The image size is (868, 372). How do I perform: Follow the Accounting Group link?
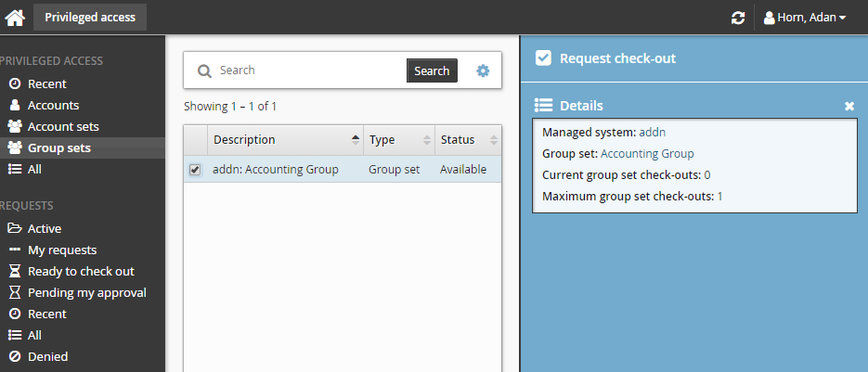pyautogui.click(x=647, y=154)
